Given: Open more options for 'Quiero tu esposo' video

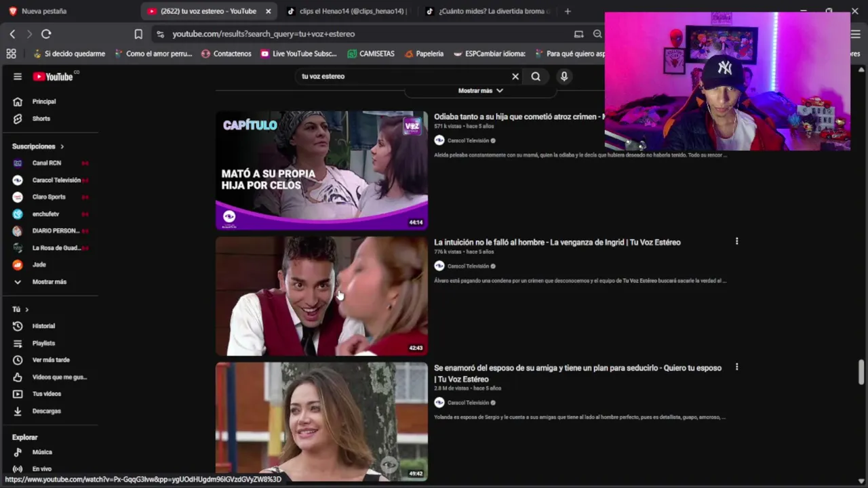Looking at the screenshot, I should pyautogui.click(x=736, y=367).
